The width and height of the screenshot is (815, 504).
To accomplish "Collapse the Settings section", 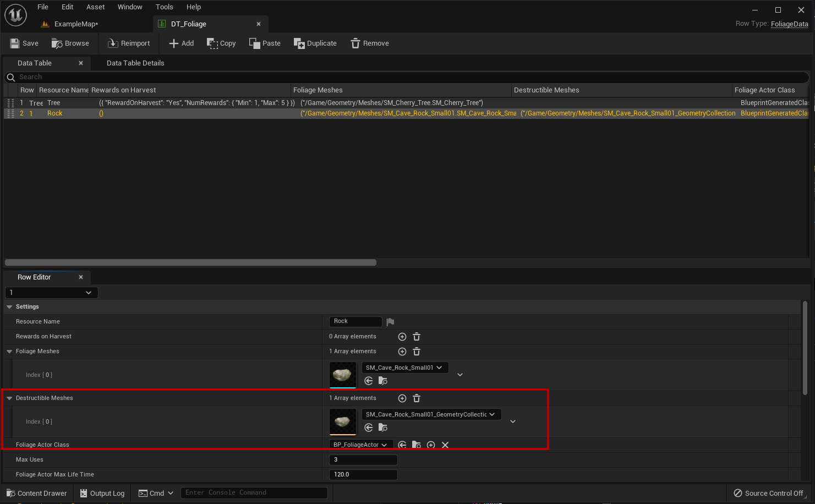I will pyautogui.click(x=9, y=307).
